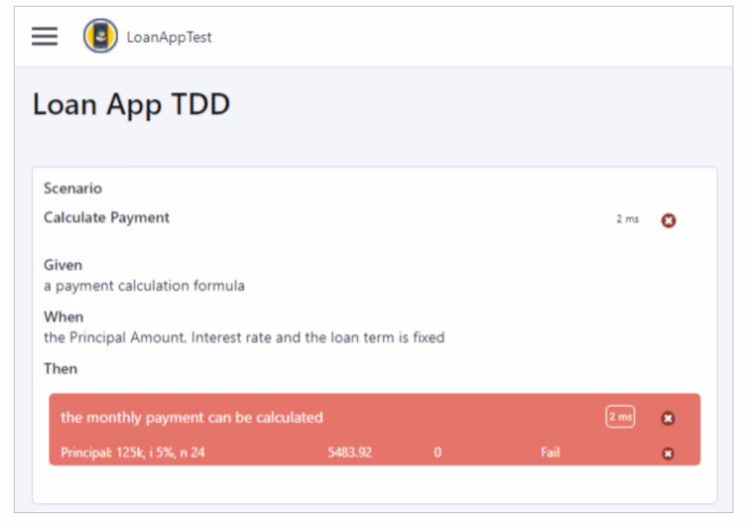Click the actual value 0
The image size is (750, 529).
click(438, 452)
